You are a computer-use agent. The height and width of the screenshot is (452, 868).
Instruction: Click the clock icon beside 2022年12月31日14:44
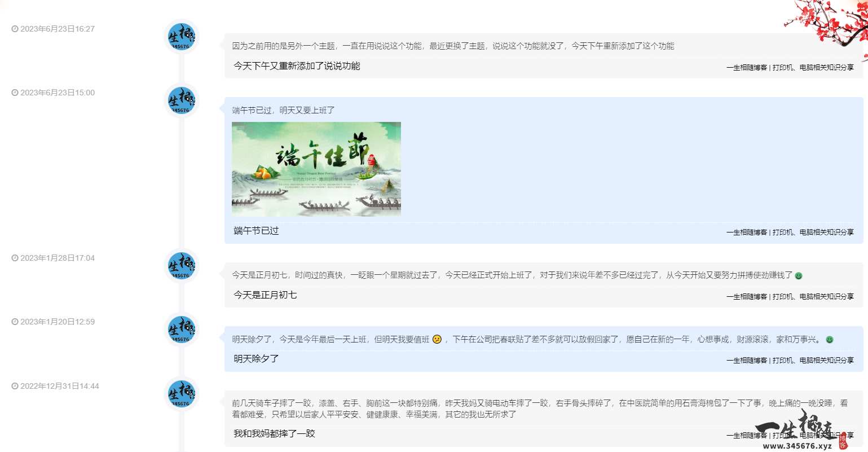pos(15,386)
